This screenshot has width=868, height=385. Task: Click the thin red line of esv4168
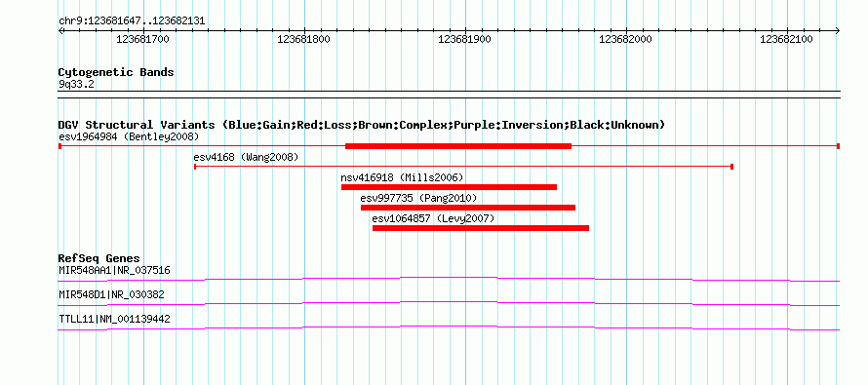(x=463, y=166)
